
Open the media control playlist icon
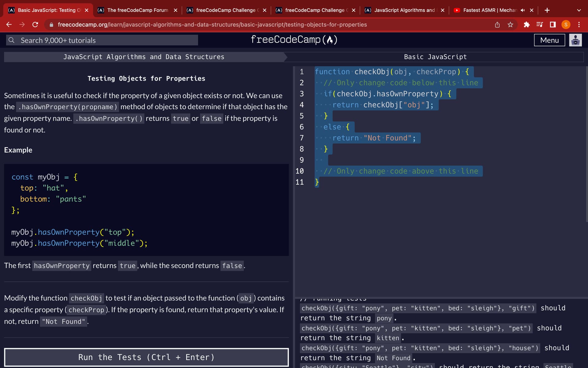coord(540,25)
